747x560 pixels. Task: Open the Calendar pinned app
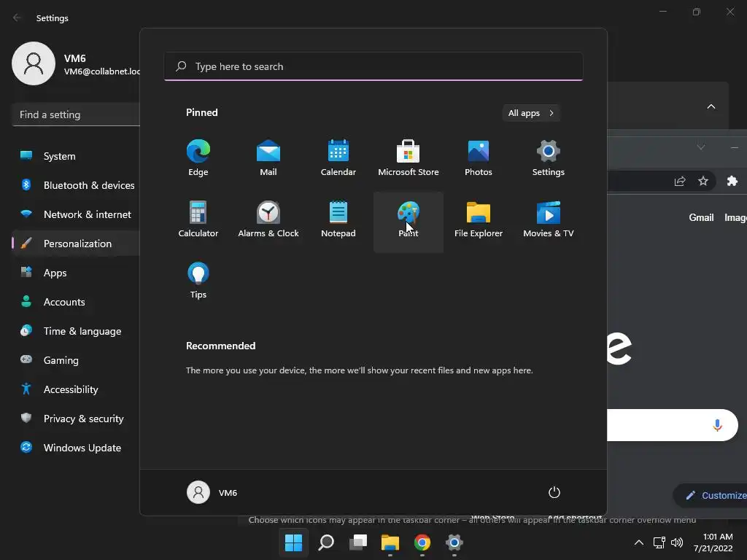pyautogui.click(x=338, y=158)
